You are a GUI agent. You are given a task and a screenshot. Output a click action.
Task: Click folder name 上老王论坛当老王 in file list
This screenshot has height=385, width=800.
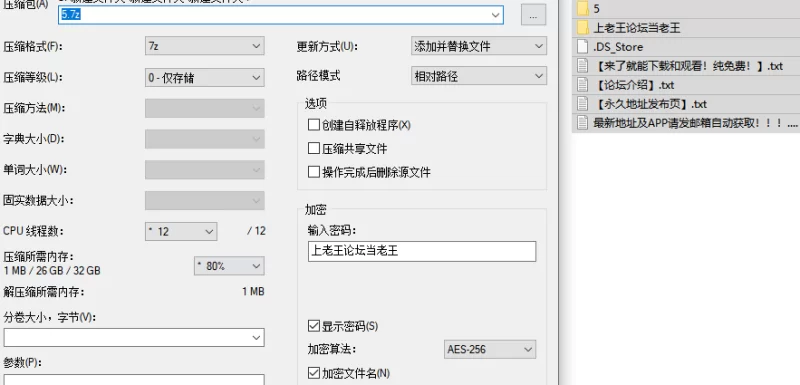[x=637, y=28]
